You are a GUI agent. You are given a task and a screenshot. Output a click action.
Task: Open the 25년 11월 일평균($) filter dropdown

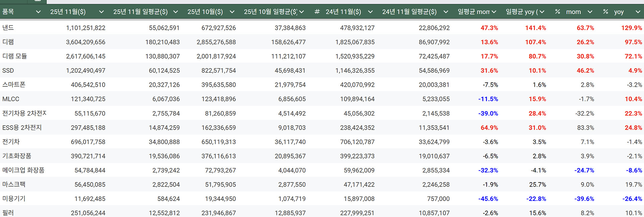[175, 12]
